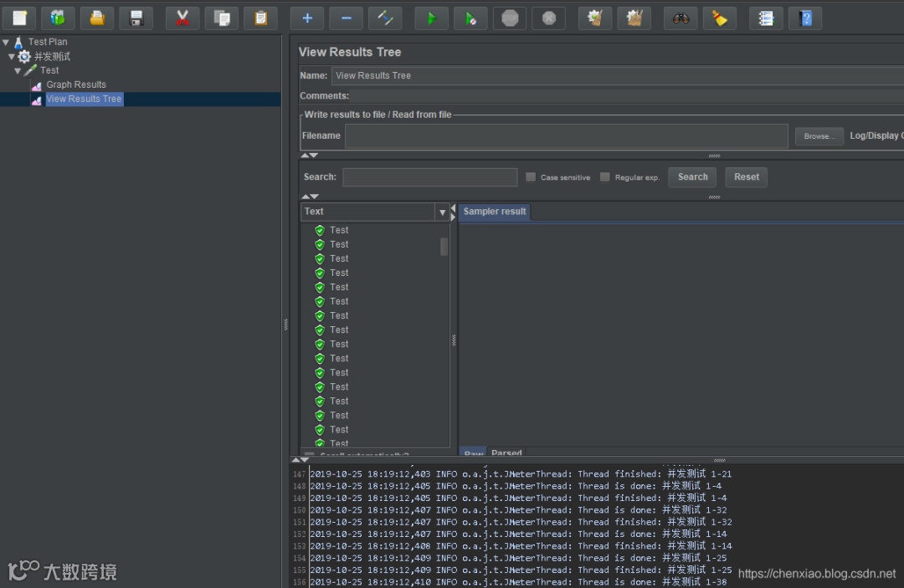The height and width of the screenshot is (588, 904).
Task: Enable the Case sensitive checkbox
Action: 531,177
